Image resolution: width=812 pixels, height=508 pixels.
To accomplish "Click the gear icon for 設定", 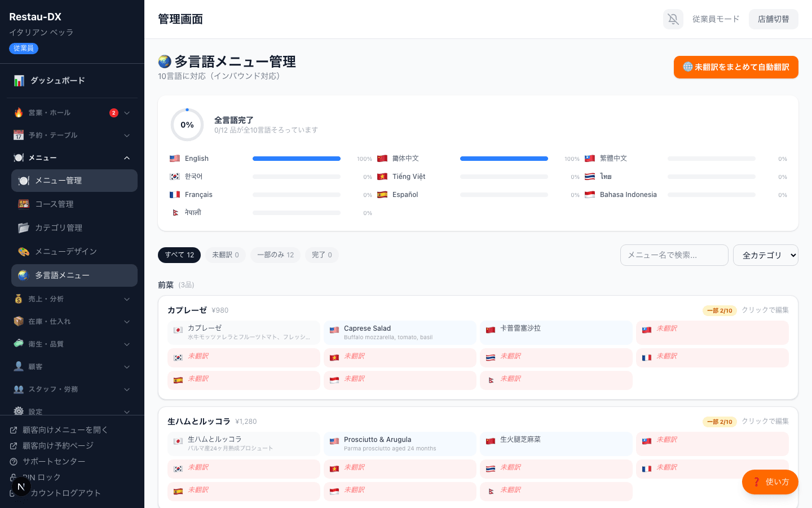I will [19, 411].
